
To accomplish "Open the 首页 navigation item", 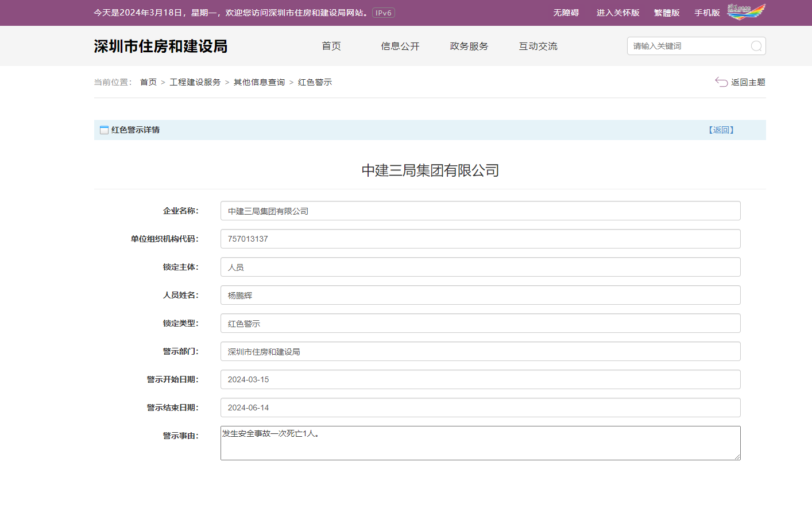I will 331,46.
